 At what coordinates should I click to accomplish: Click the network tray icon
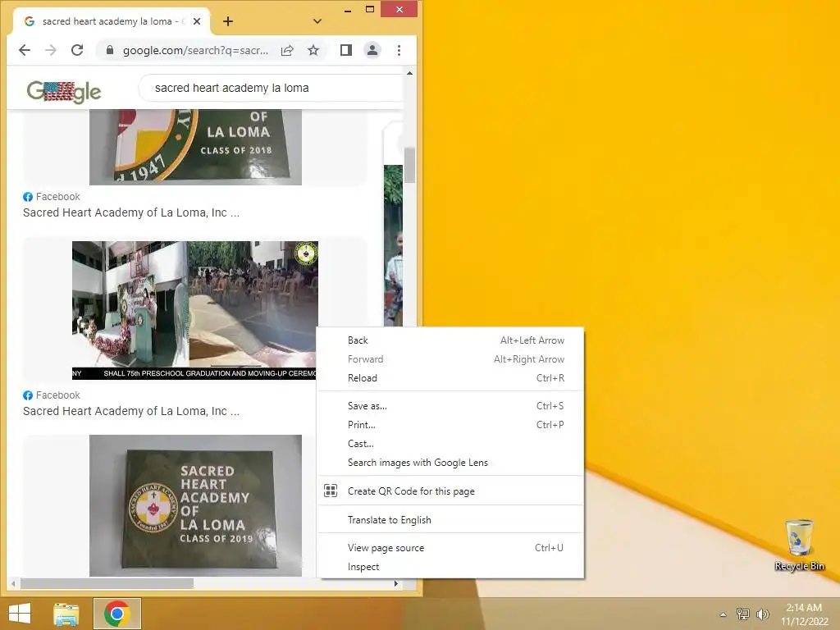743,614
